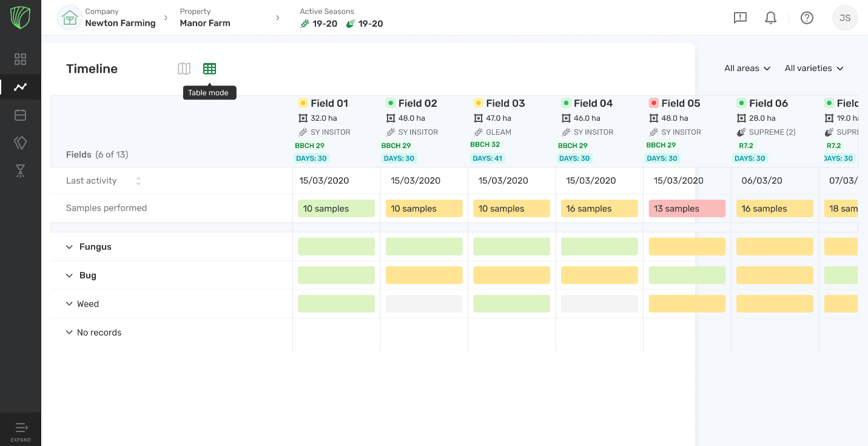Sort by Last activity column arrows
Viewport: 868px width, 446px height.
138,181
